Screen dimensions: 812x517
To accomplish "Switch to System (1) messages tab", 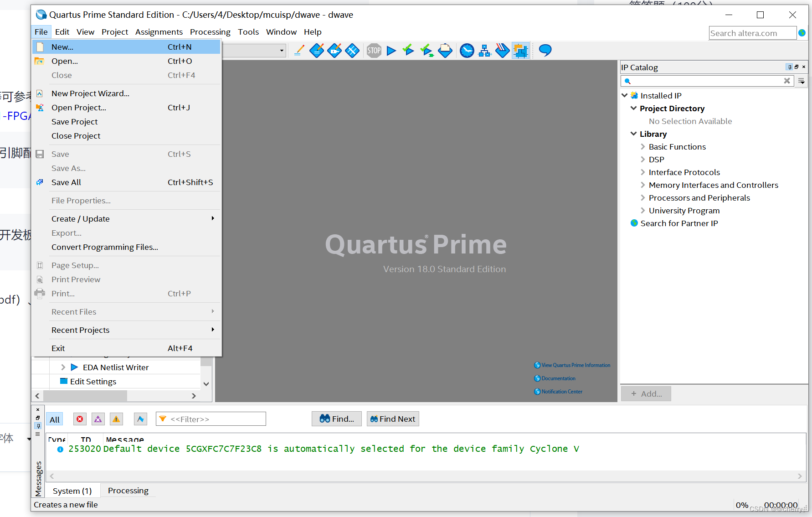I will pos(72,491).
